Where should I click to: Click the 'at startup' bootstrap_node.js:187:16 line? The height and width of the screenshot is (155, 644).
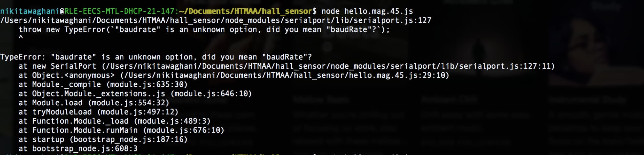pos(103,140)
